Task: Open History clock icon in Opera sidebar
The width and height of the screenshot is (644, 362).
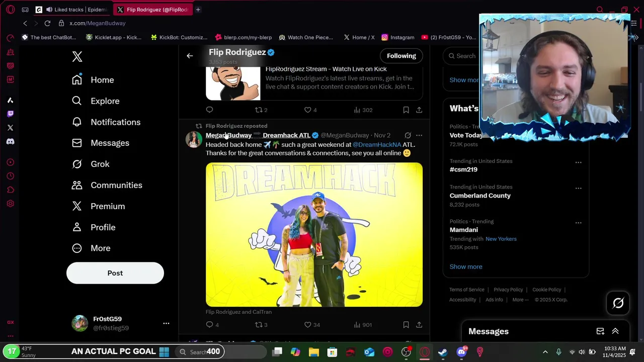Action: pos(10,176)
